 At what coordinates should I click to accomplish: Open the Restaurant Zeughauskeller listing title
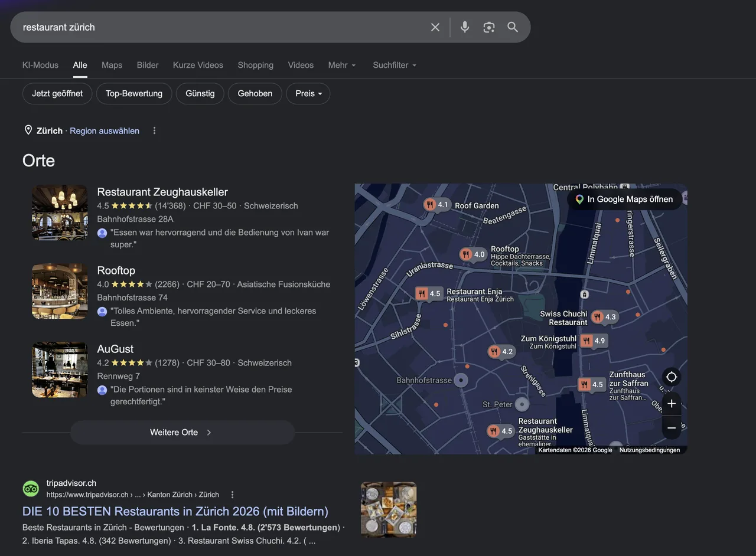click(x=162, y=192)
